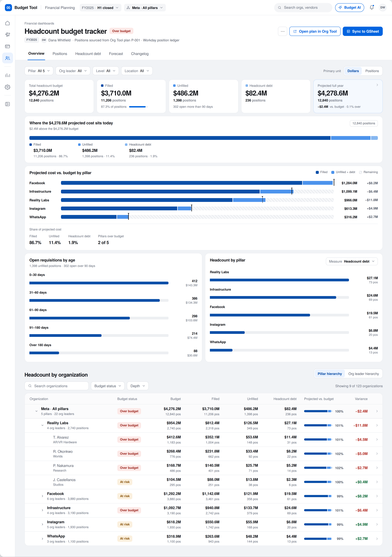392x557 pixels.
Task: Open the Location filter dropdown
Action: [137, 71]
